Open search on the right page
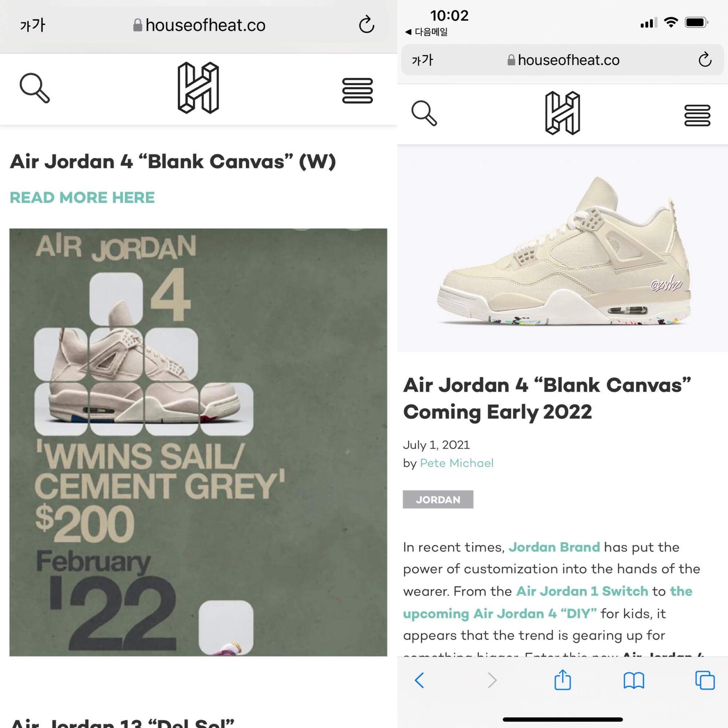Image resolution: width=728 pixels, height=728 pixels. pyautogui.click(x=424, y=113)
